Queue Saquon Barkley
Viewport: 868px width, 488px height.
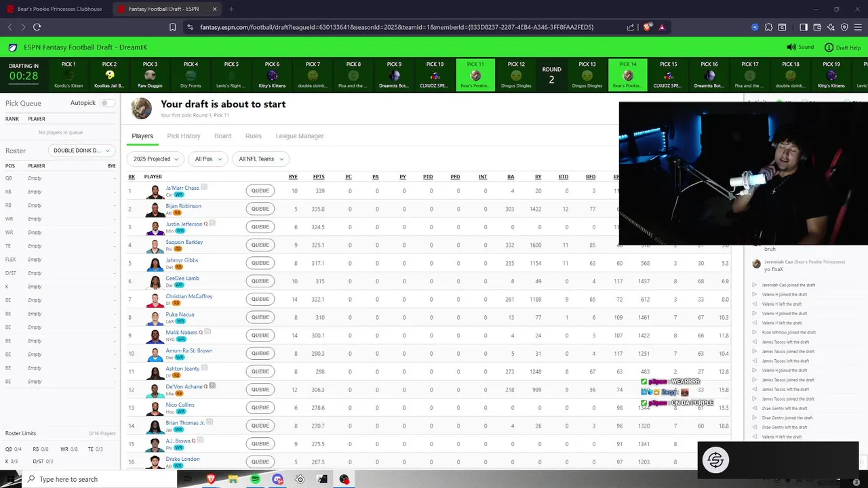(260, 245)
